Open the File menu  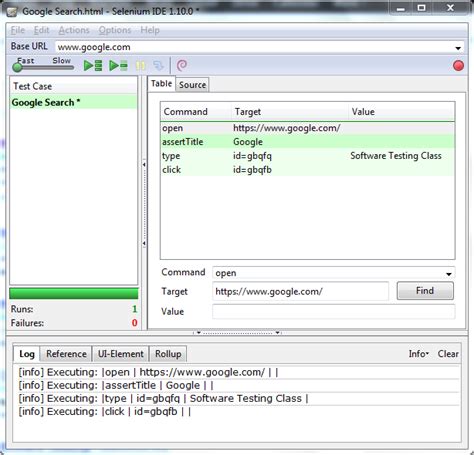click(18, 30)
